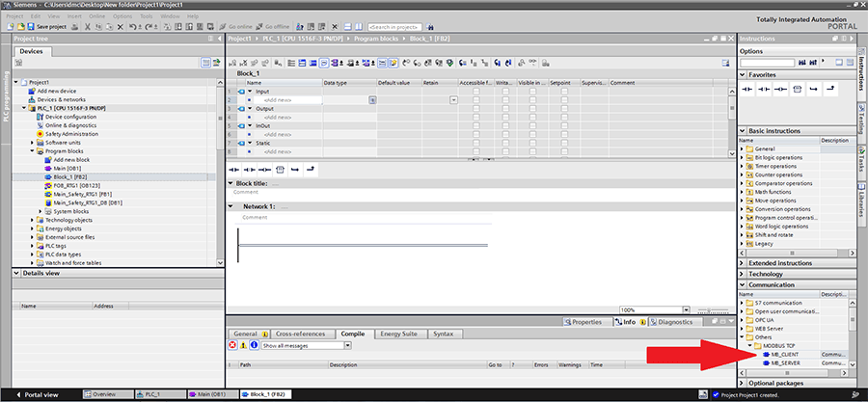Viewport: 868px width, 402px height.
Task: Open the Options menu
Action: (122, 16)
